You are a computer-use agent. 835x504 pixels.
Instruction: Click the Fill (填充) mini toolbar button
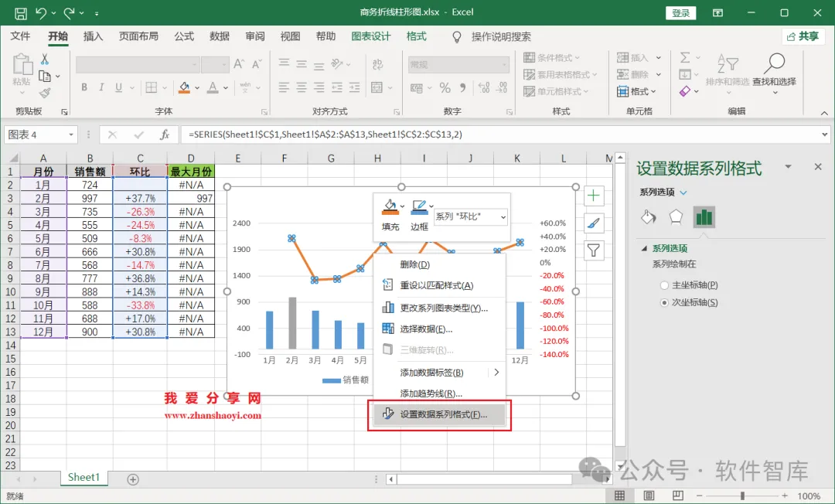(390, 215)
